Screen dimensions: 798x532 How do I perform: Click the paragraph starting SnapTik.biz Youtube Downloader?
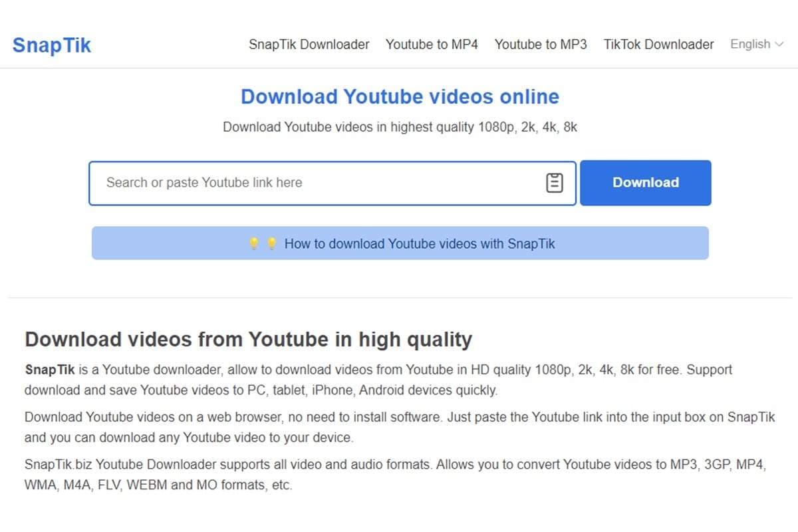[x=396, y=475]
